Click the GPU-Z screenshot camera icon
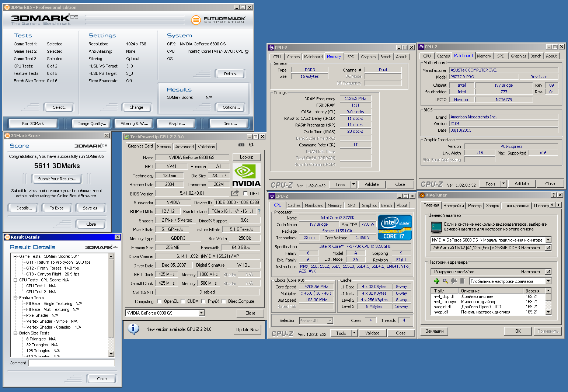568x392 pixels. click(x=241, y=145)
